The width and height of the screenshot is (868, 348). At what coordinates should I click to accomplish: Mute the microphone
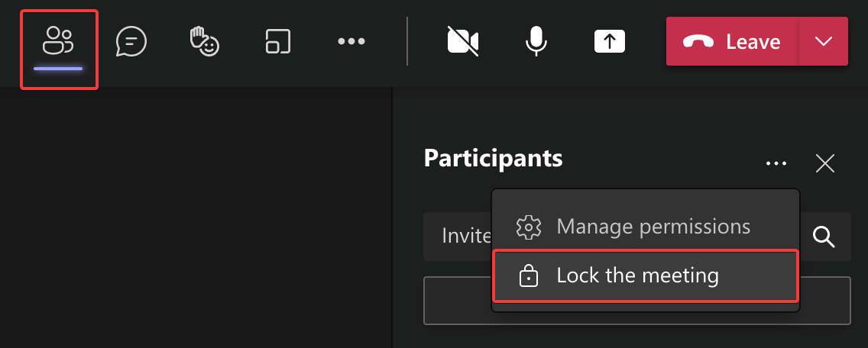click(536, 41)
